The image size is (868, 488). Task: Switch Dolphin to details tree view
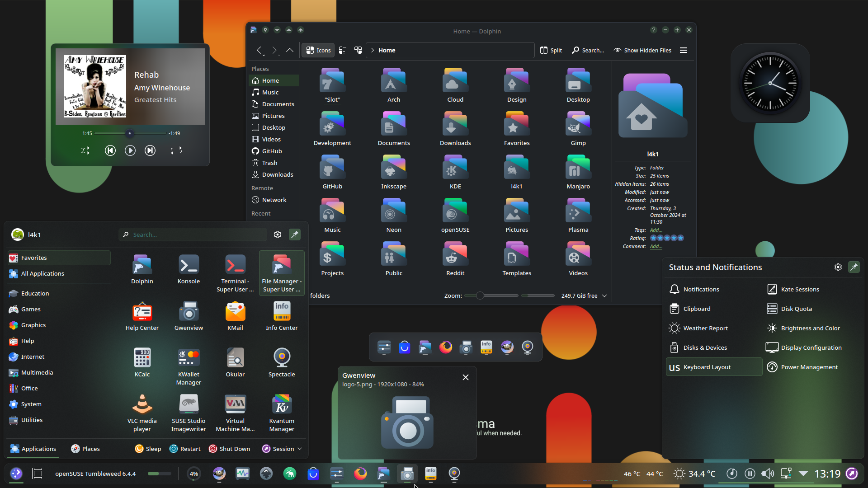[x=358, y=50]
